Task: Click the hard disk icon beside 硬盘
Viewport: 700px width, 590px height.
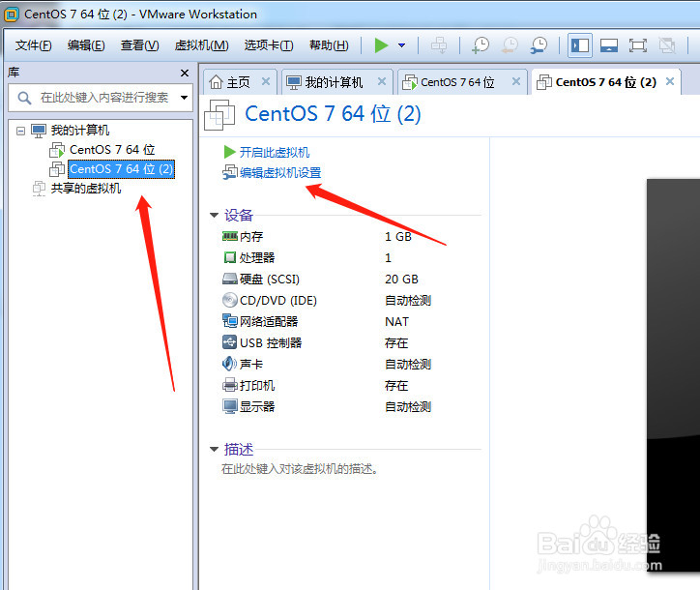Action: coord(230,280)
